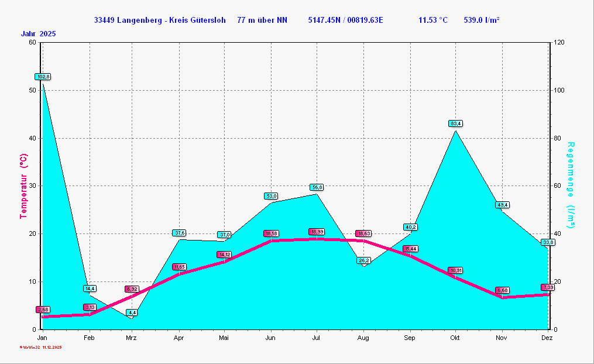Image resolution: width=594 pixels, height=364 pixels.
Task: Click the 'Okt' month label on x-axis
Action: pyautogui.click(x=455, y=338)
